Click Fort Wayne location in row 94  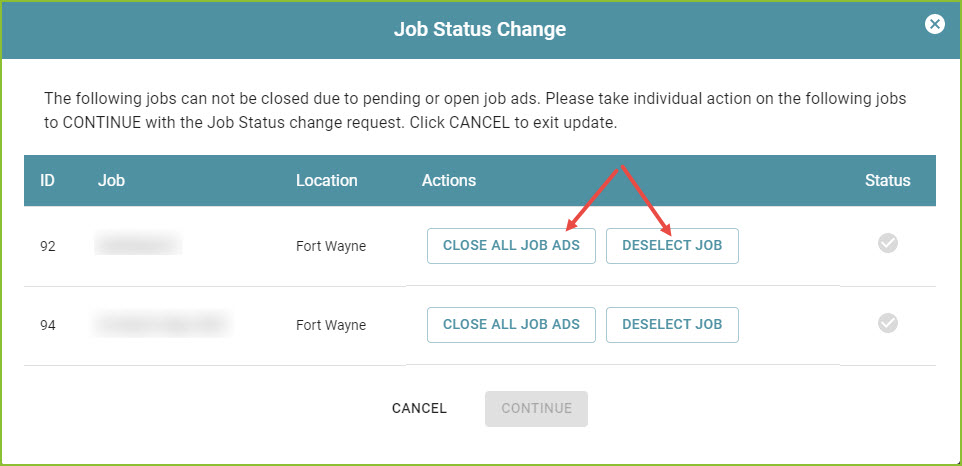tap(331, 325)
